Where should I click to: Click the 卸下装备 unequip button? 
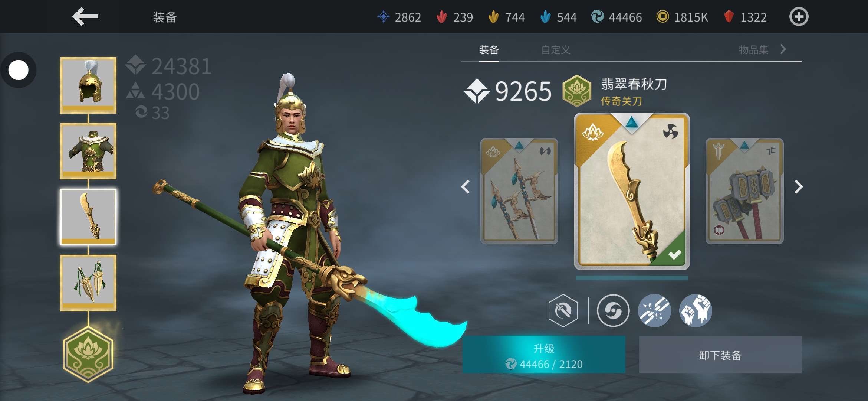pyautogui.click(x=720, y=355)
